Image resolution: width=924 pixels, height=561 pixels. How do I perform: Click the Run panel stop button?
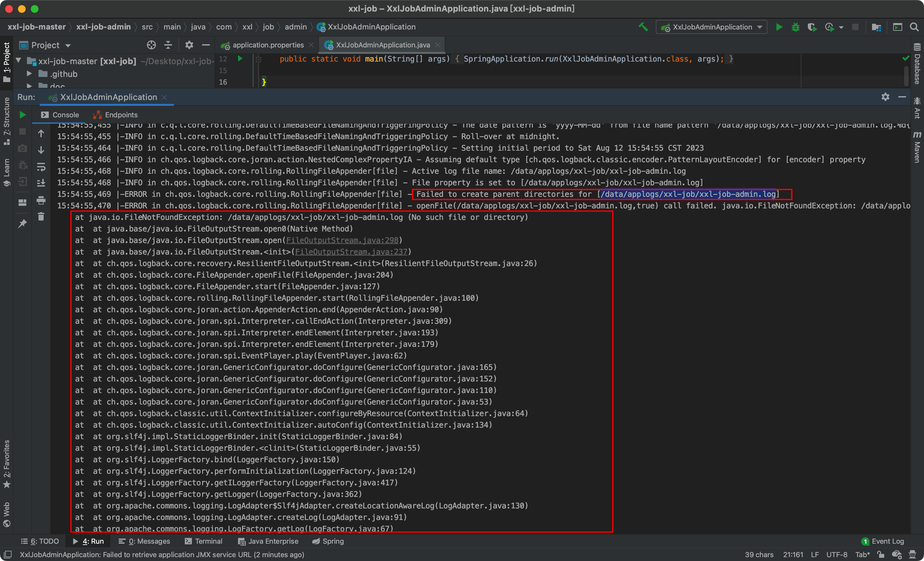[x=22, y=131]
